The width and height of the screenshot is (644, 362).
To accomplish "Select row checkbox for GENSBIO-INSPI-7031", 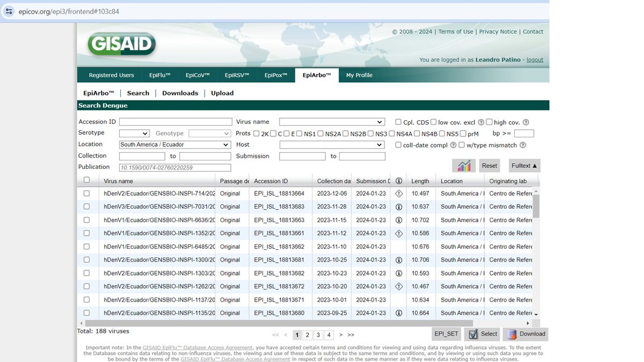I will click(87, 206).
